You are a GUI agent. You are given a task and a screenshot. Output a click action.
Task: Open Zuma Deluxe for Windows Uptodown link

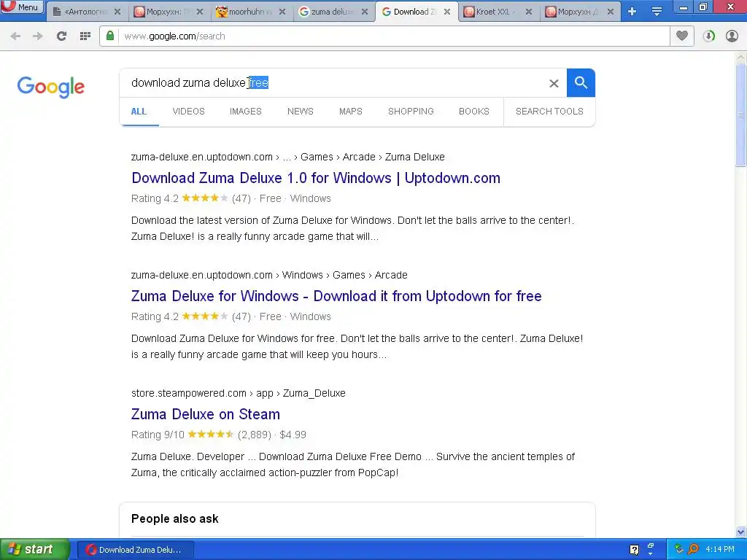(336, 296)
